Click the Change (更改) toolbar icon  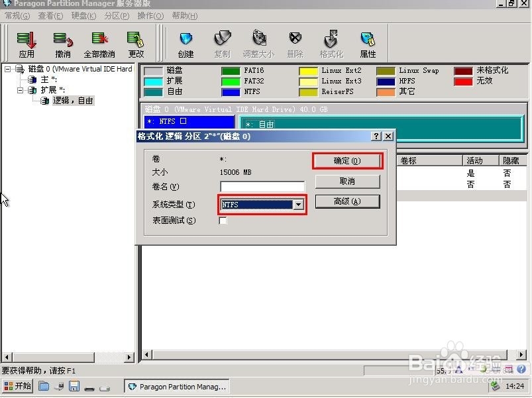coord(136,44)
